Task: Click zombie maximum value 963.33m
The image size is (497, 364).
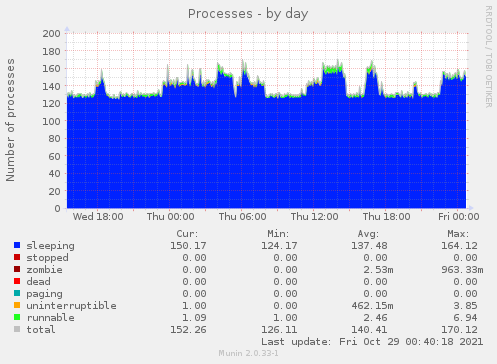Action: [x=462, y=270]
